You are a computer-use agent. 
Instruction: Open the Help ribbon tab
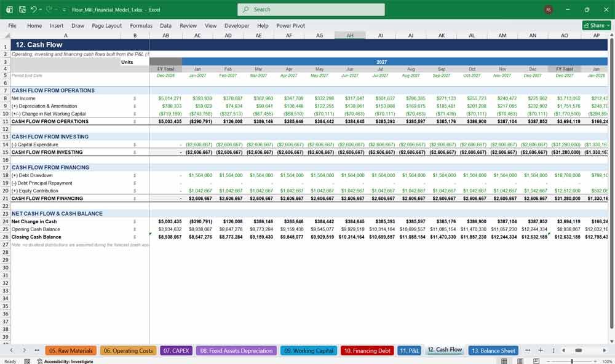[x=263, y=25]
